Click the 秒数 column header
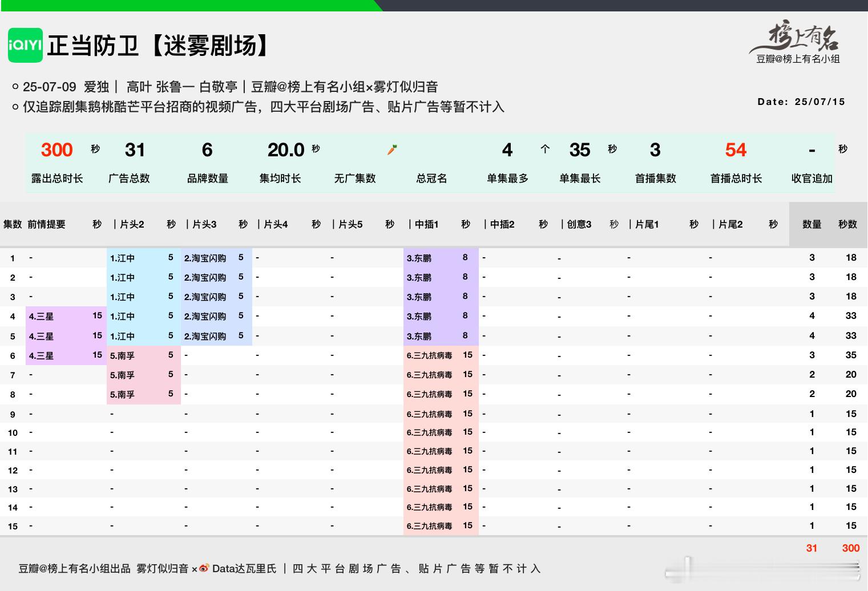This screenshot has height=591, width=868. click(847, 224)
